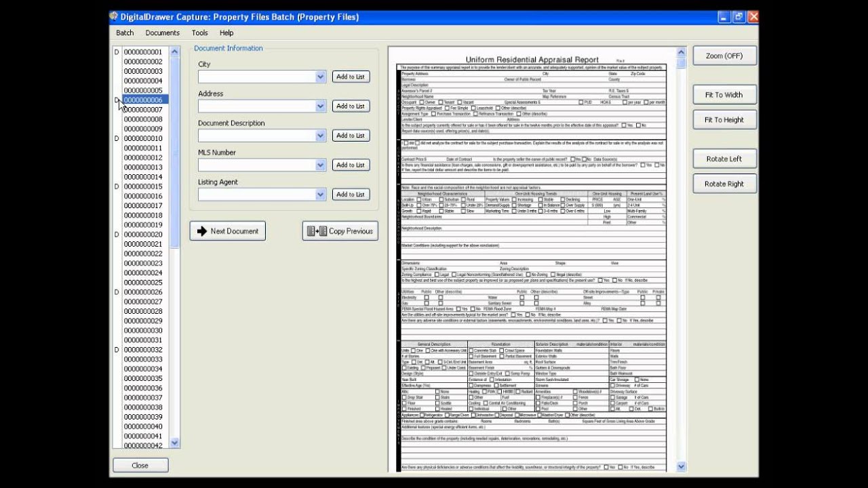
Task: Select page 0000000042 in the list
Action: coord(143,445)
